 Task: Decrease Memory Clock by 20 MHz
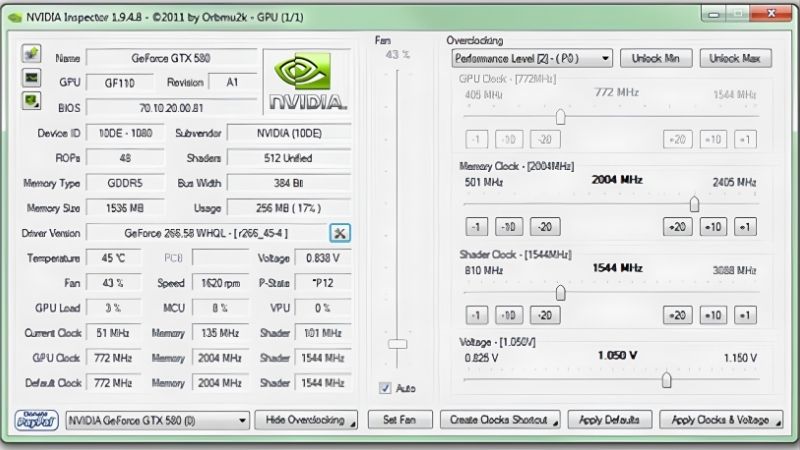[x=545, y=227]
